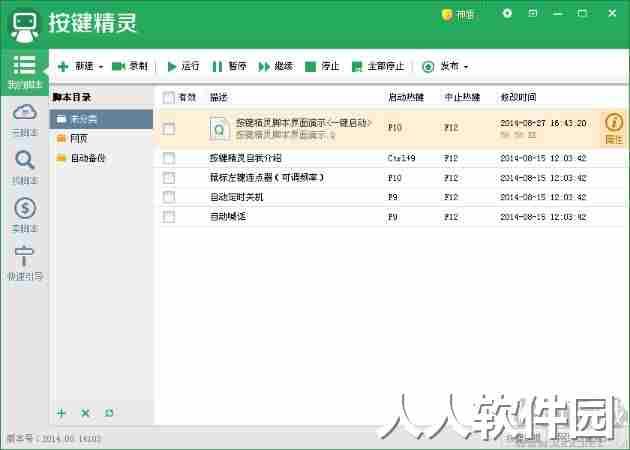Click F9 start hotkey in 自动定时关机 row
The width and height of the screenshot is (630, 450).
pos(393,197)
